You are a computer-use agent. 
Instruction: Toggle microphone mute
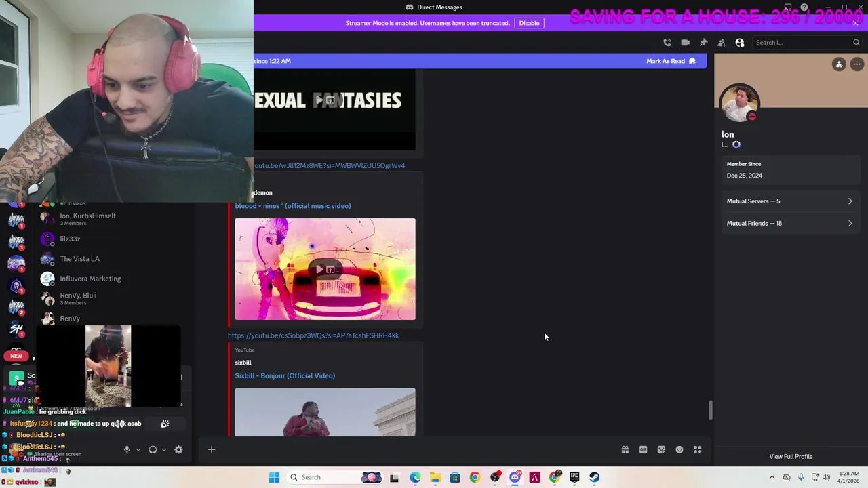127,449
